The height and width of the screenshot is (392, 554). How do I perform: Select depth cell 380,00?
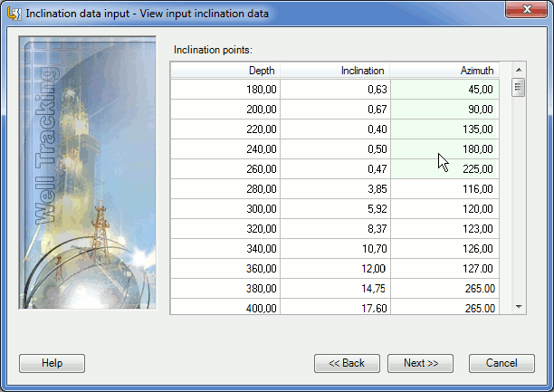pos(225,289)
